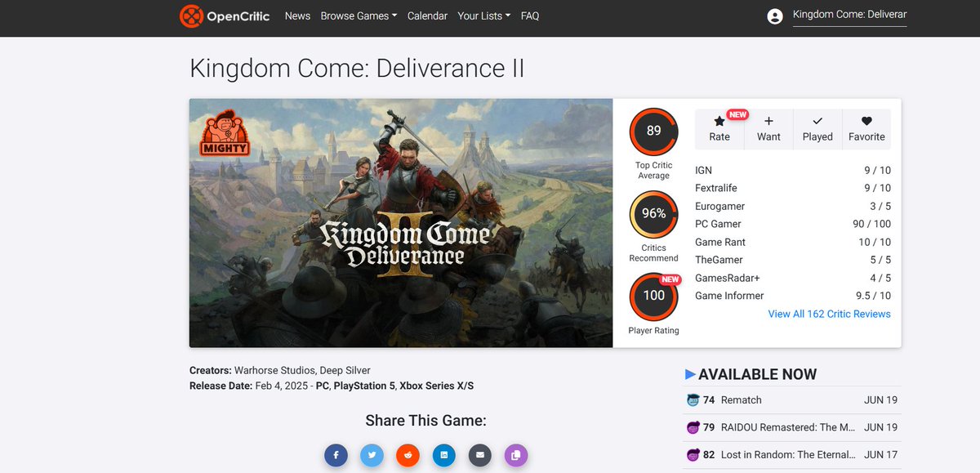The image size is (980, 473).
Task: Mark the game as Played
Action: (x=817, y=129)
